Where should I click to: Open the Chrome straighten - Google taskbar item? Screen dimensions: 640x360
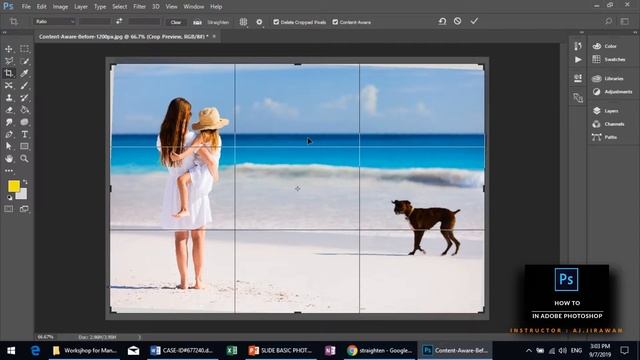click(x=380, y=351)
